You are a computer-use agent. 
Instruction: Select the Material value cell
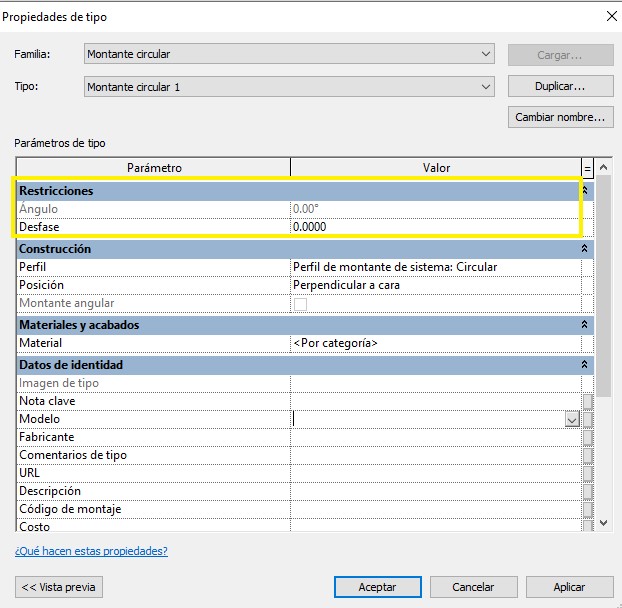(435, 343)
